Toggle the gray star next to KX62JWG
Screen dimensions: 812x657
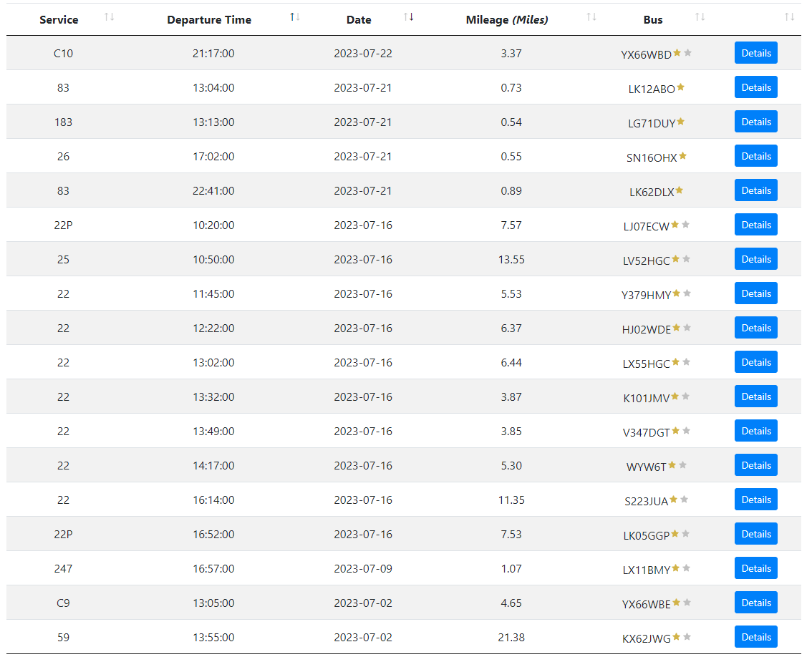tap(687, 637)
